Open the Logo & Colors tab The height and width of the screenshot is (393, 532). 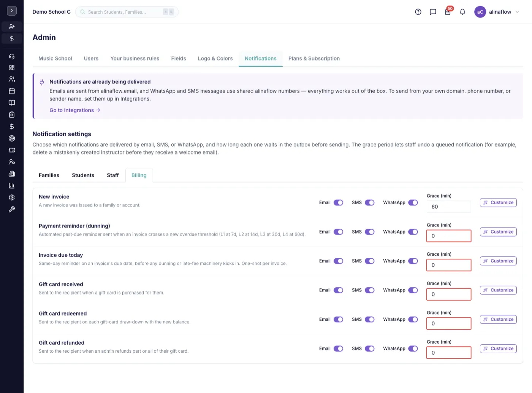click(x=215, y=59)
